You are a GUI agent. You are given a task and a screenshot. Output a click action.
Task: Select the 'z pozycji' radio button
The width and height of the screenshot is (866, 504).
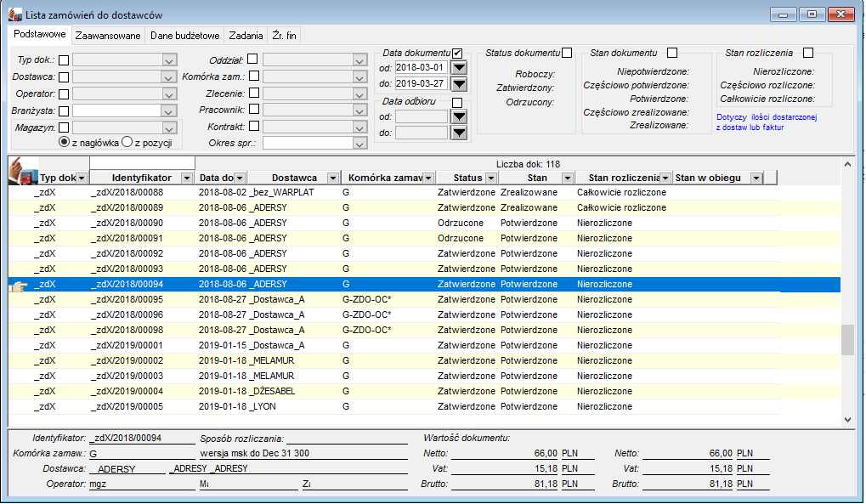(x=127, y=142)
